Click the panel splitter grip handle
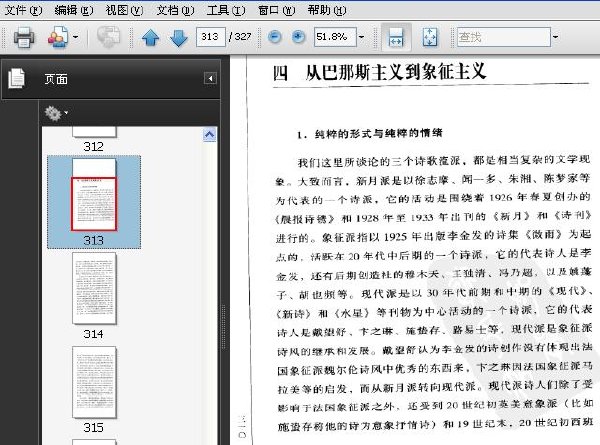 click(223, 327)
